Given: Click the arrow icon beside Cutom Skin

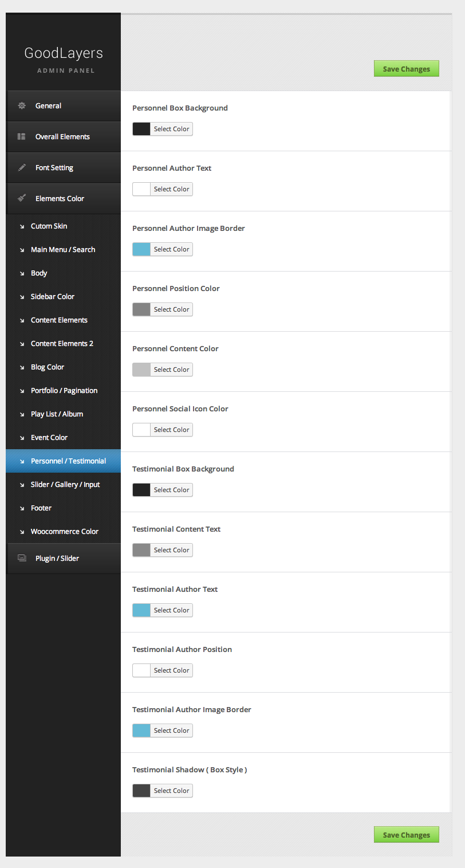Looking at the screenshot, I should click(22, 226).
